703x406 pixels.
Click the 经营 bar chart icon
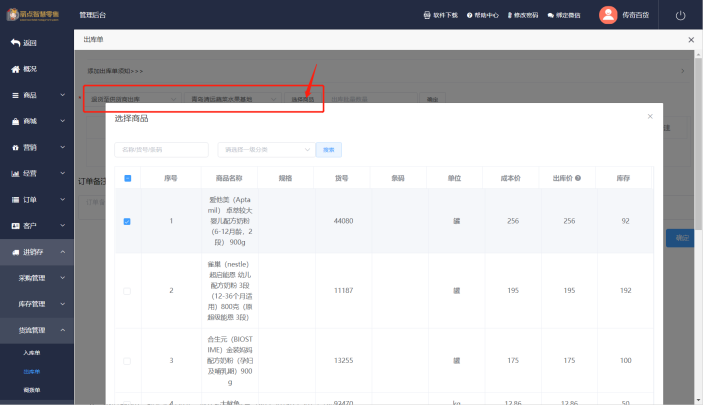pos(15,173)
